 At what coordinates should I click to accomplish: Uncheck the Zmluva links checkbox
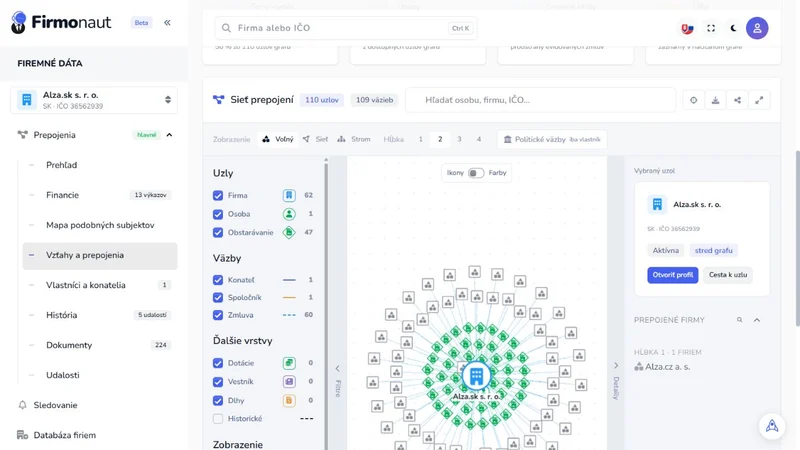218,315
